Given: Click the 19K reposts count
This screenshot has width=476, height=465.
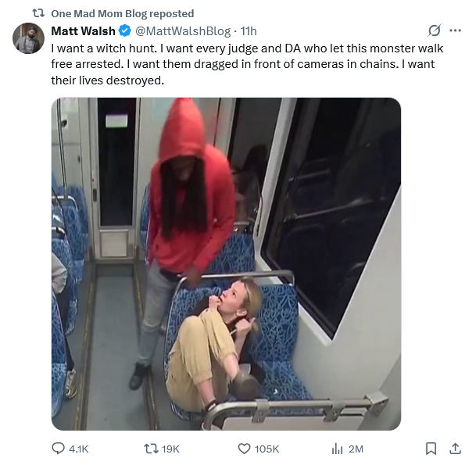Looking at the screenshot, I should pos(170,449).
